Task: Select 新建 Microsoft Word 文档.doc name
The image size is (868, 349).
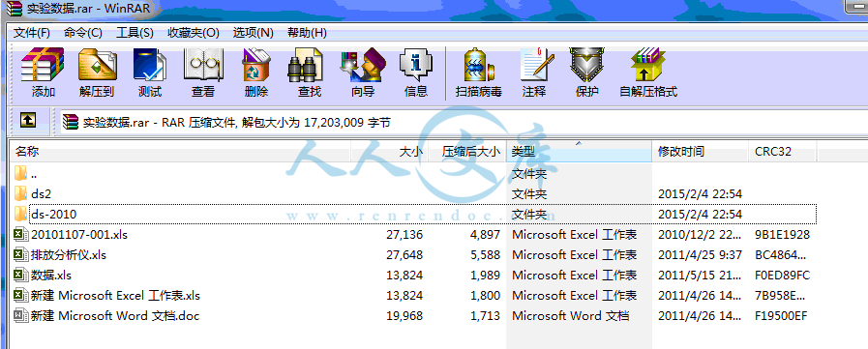Action: pos(115,316)
